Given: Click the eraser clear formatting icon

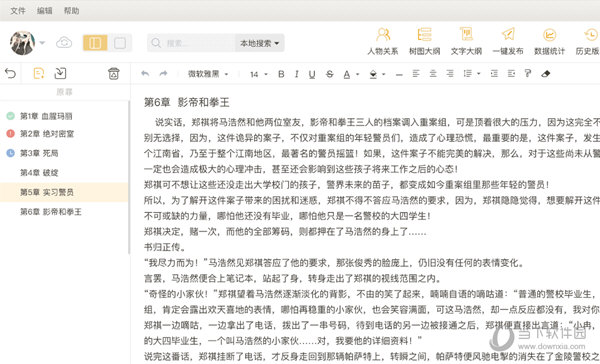Looking at the screenshot, I should click(x=546, y=73).
